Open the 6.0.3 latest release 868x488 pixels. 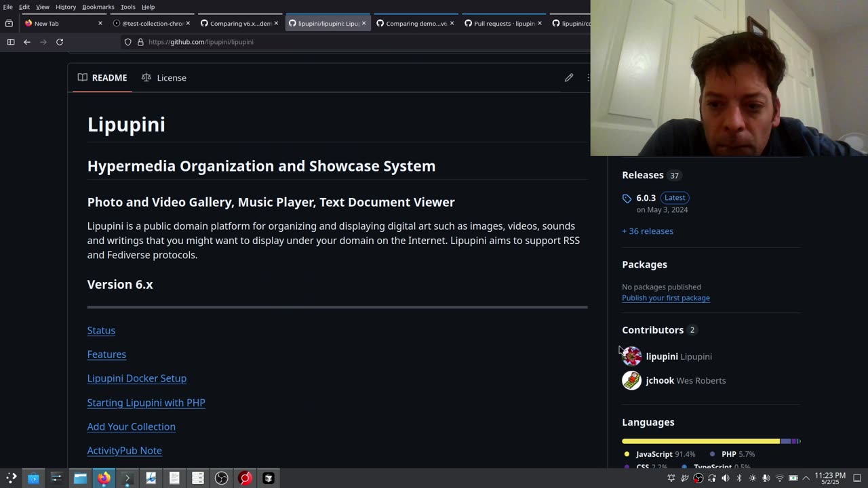pos(646,198)
